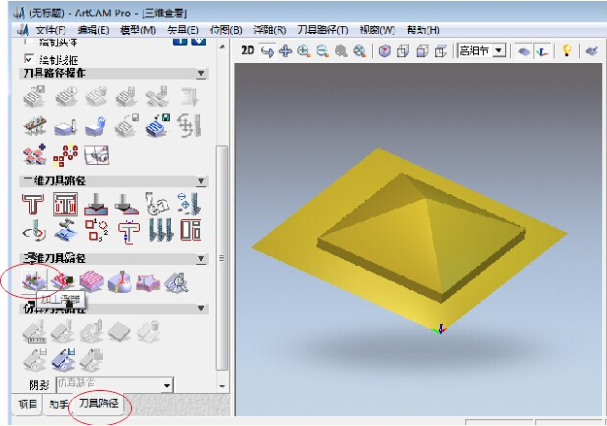Viewport: 607px width, 426px height.
Task: Select the numbered squares machining order icon
Action: click(96, 231)
